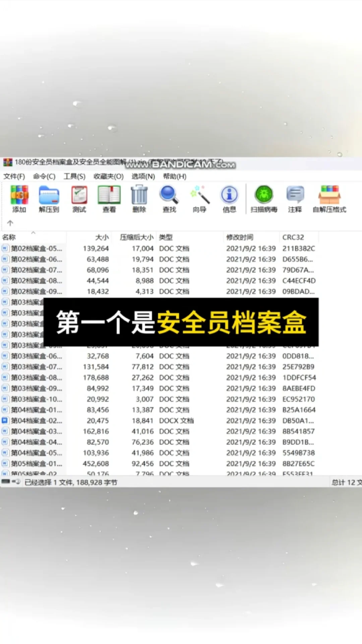Click status bar 总计 12 text
The width and height of the screenshot is (362, 644).
tap(346, 482)
